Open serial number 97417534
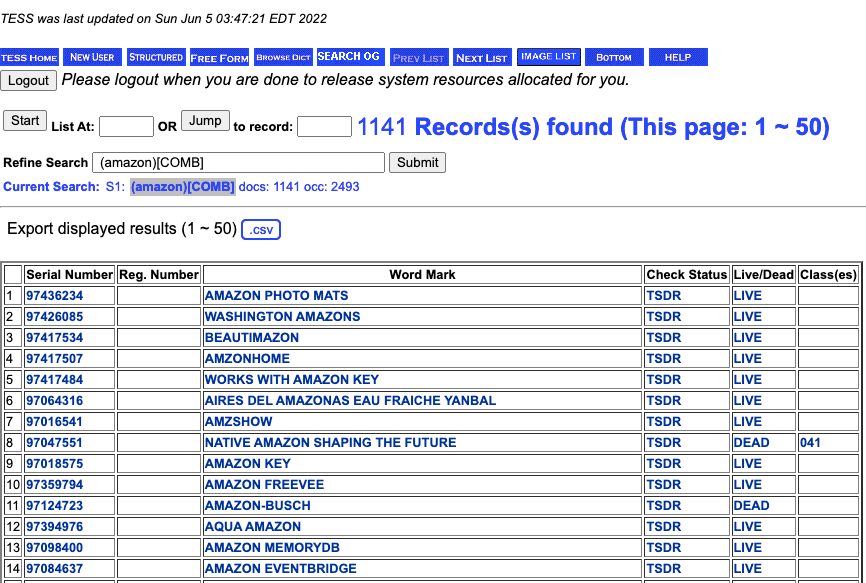Viewport: 866px width, 583px height. (x=54, y=337)
